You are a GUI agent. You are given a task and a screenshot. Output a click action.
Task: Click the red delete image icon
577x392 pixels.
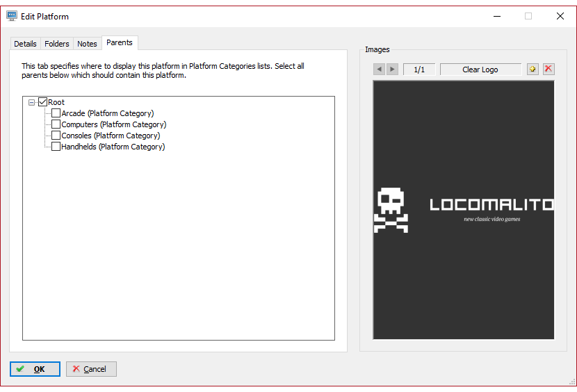tap(548, 69)
